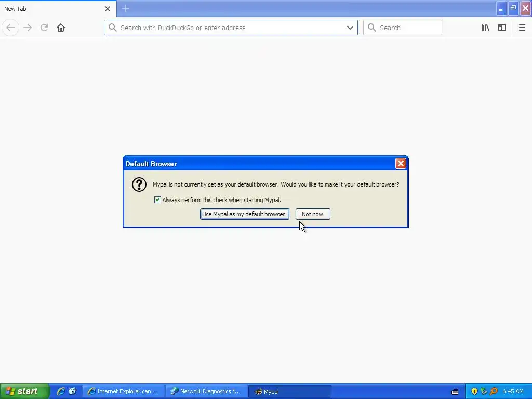
Task: Launch Internet Explorer from quick launch
Action: pos(61,391)
